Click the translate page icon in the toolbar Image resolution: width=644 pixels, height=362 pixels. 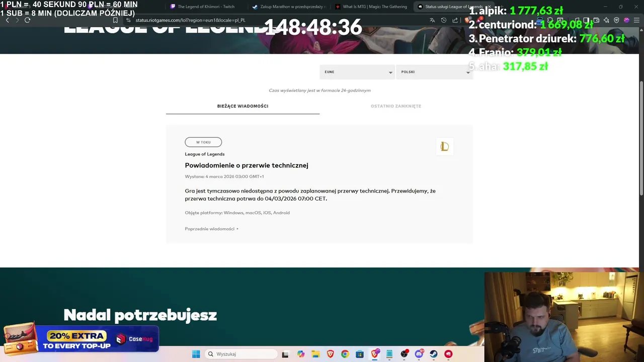[x=432, y=20]
